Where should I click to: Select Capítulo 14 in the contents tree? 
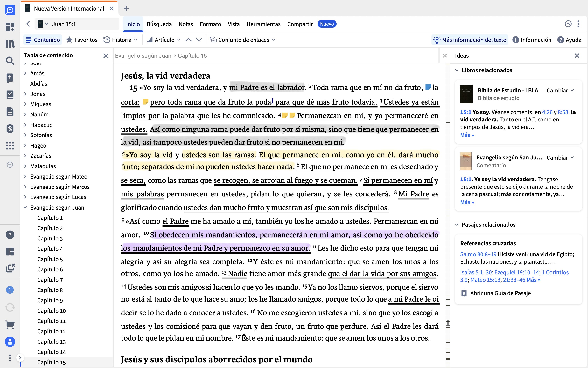(52, 352)
